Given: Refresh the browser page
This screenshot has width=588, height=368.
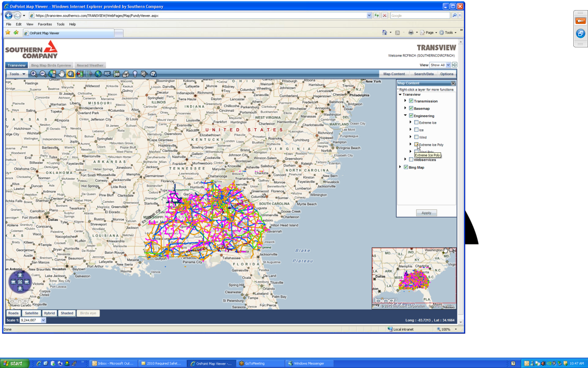Looking at the screenshot, I should click(377, 16).
